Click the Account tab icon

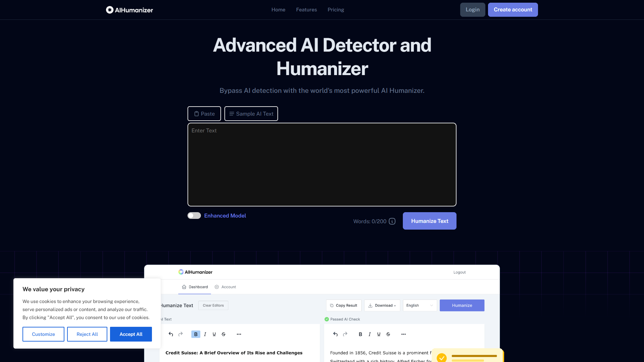coord(217,287)
